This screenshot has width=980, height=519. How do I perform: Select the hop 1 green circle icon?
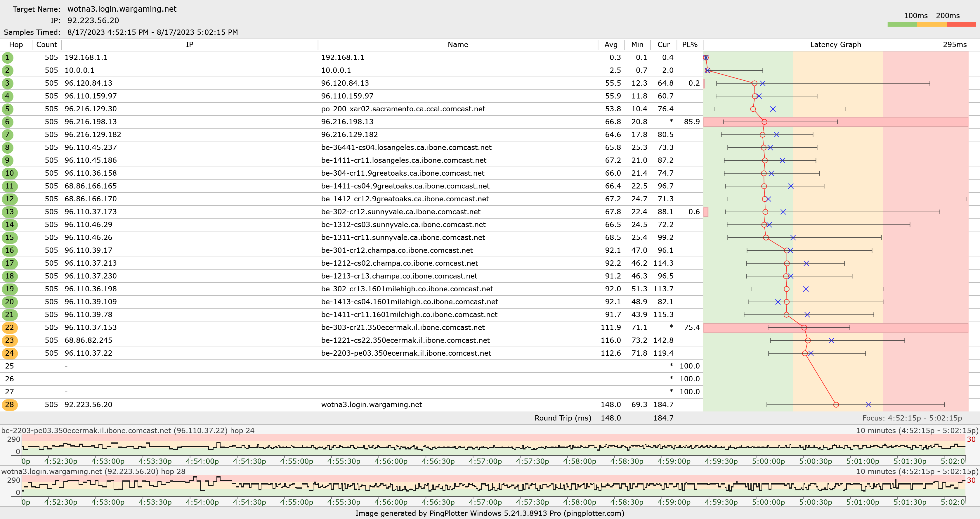coord(7,58)
